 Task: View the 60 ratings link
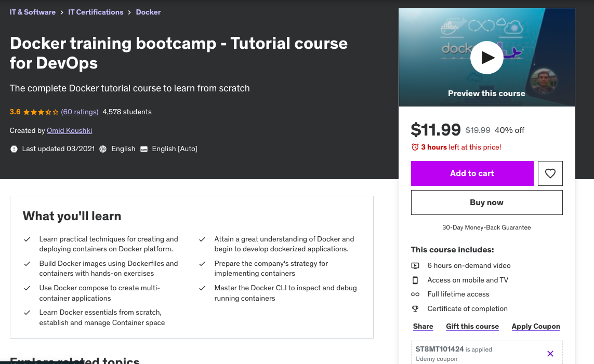[80, 112]
